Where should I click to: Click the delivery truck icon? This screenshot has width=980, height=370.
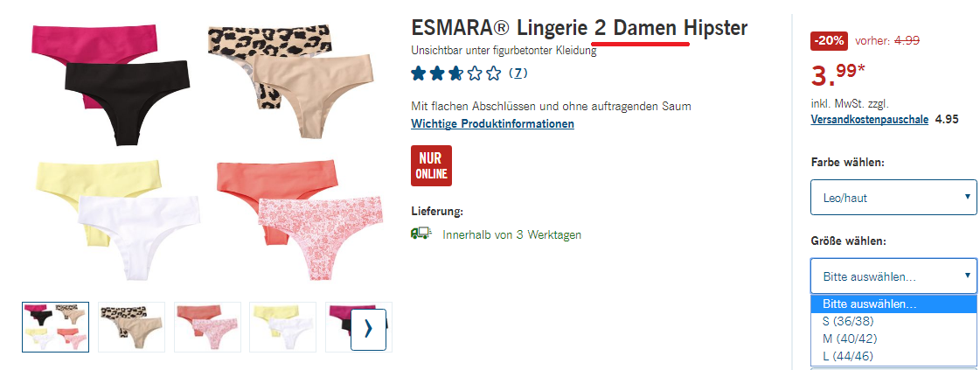pyautogui.click(x=421, y=234)
